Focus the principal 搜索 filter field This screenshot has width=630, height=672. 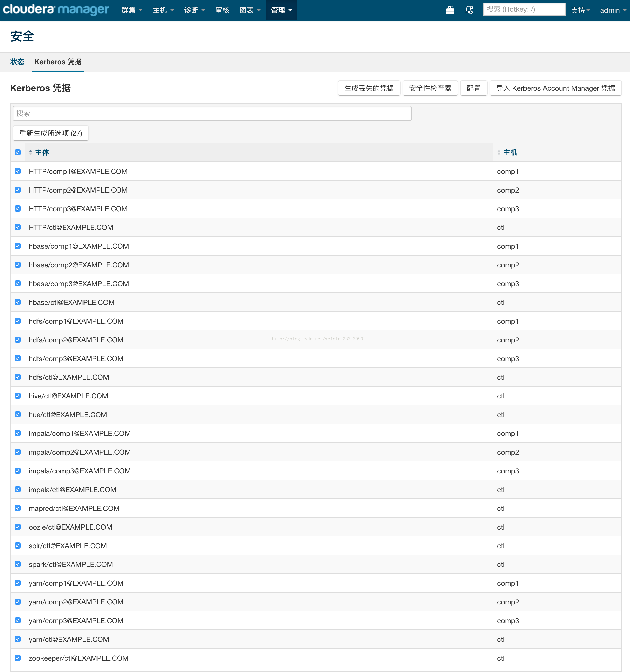click(x=212, y=114)
